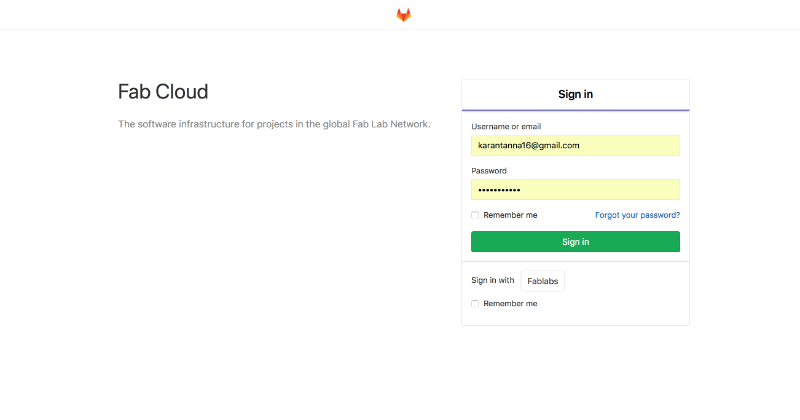The image size is (800, 420).
Task: Click the Password field label
Action: pos(489,171)
